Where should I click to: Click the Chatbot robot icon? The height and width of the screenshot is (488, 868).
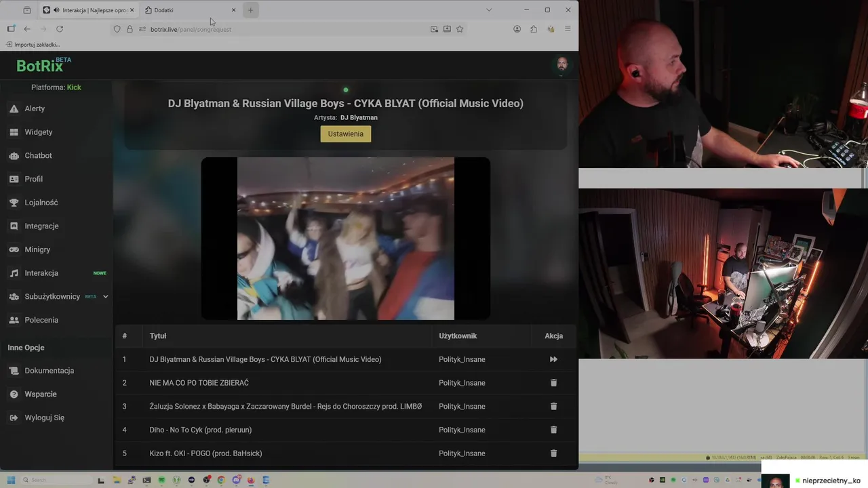(14, 156)
